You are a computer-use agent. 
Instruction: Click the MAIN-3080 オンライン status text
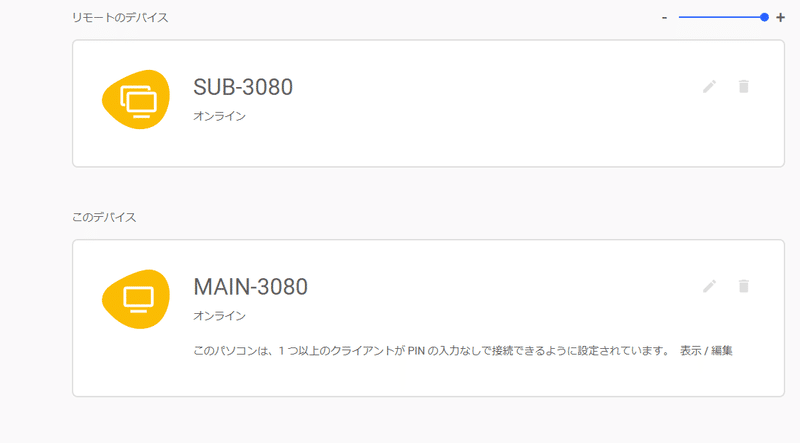(219, 316)
